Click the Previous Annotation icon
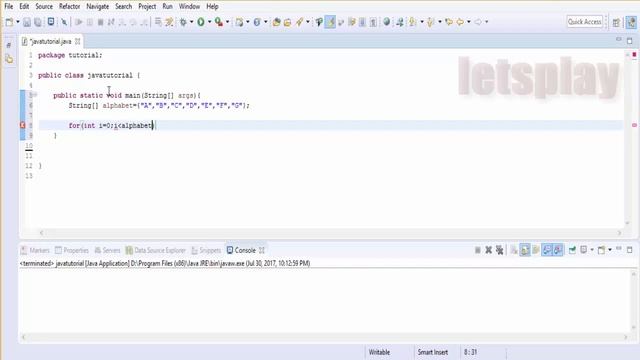The height and width of the screenshot is (360, 640). [431, 22]
